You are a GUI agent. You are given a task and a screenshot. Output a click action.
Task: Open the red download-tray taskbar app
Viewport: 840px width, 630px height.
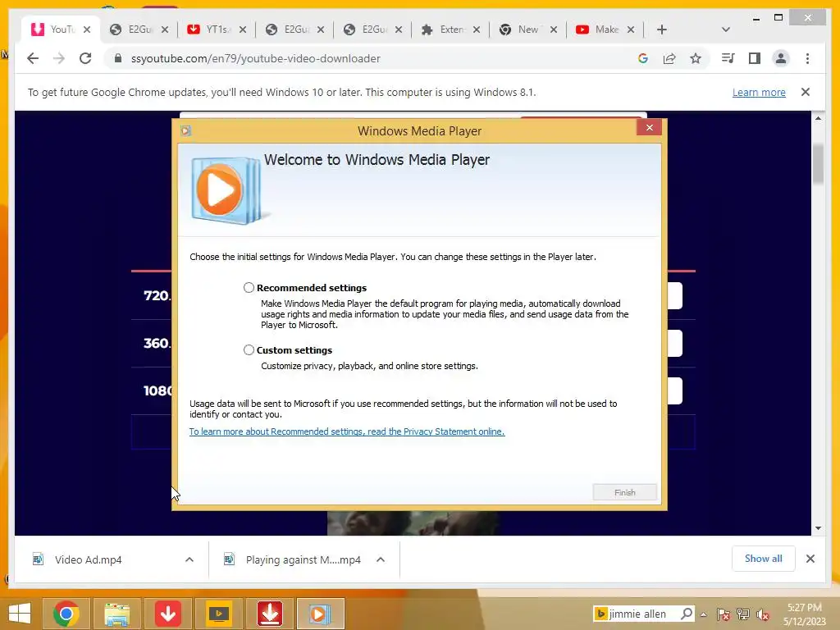[x=269, y=614]
